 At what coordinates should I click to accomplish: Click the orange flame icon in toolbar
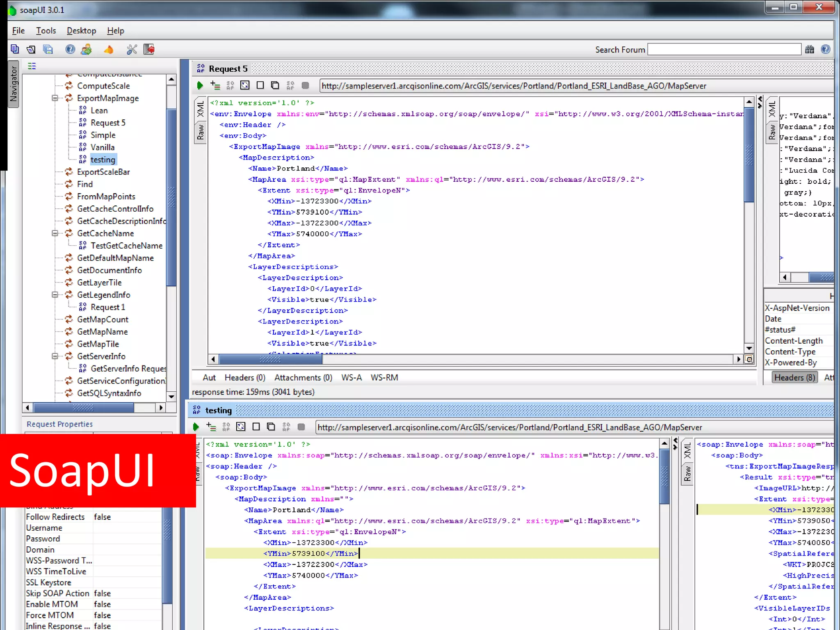pyautogui.click(x=108, y=49)
